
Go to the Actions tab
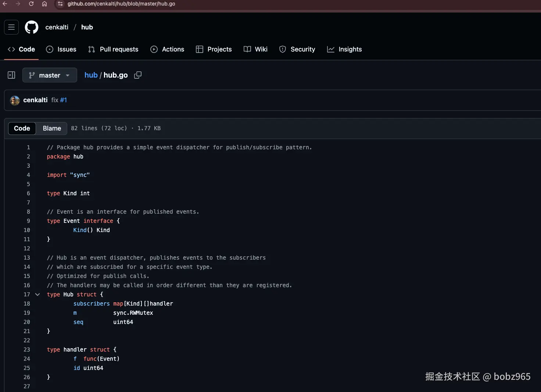pos(167,49)
